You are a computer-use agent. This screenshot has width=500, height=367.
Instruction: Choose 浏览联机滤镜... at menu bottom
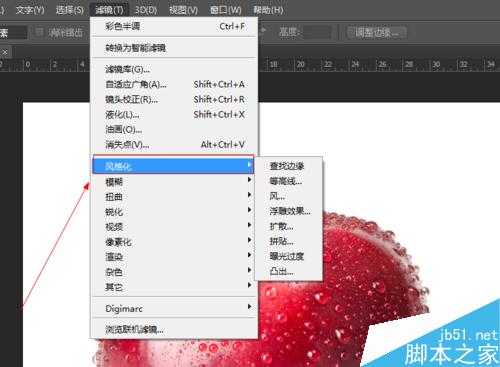174,330
